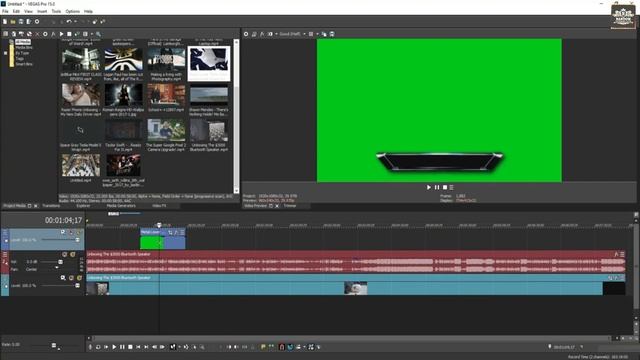The image size is (640, 360).
Task: Click the Open project folder icon
Action: (13, 22)
